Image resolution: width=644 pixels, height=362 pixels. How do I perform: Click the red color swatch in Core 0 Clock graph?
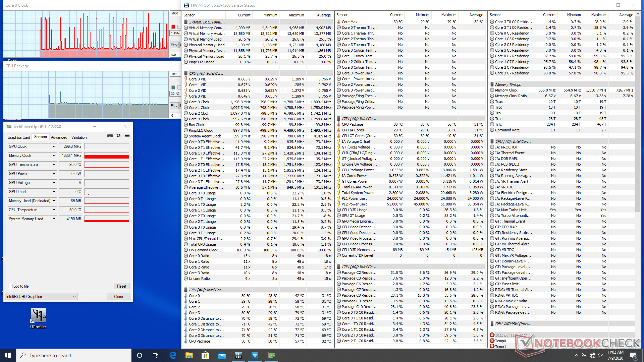click(x=173, y=27)
